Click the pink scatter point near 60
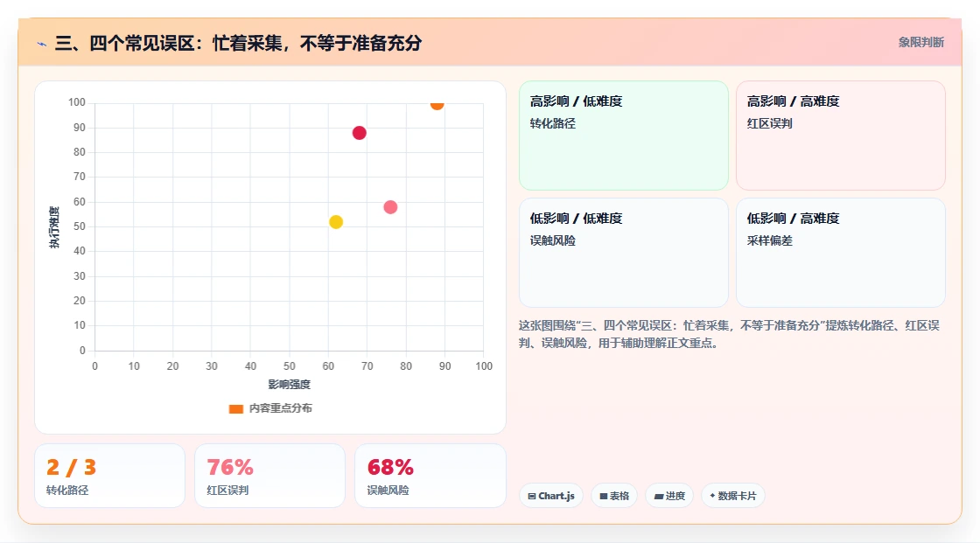Screen dimensions: 980x543 pyautogui.click(x=390, y=207)
